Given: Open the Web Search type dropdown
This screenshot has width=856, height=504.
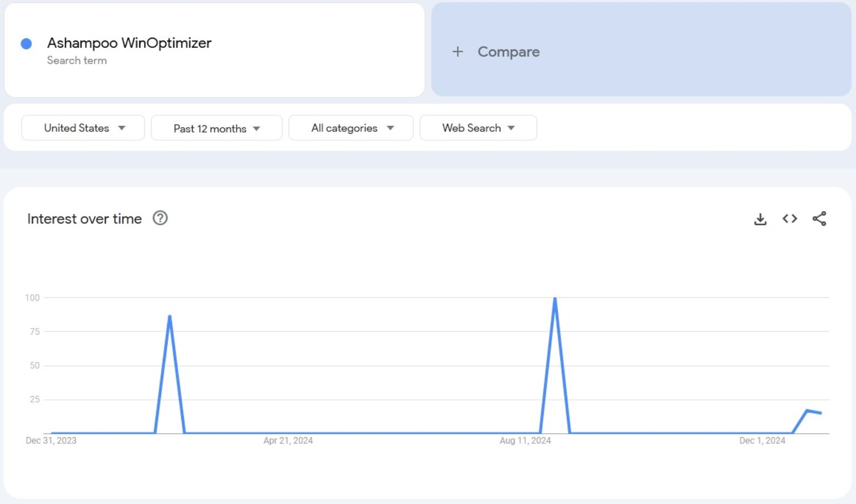Looking at the screenshot, I should coord(478,128).
